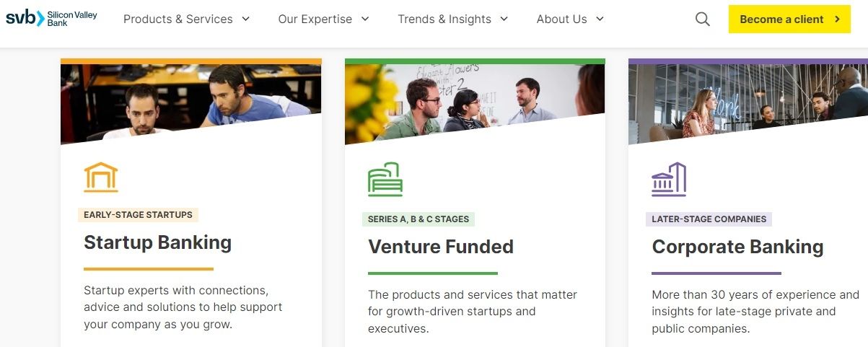Click the Venture Funded card photo
This screenshot has height=347, width=868.
pos(475,100)
